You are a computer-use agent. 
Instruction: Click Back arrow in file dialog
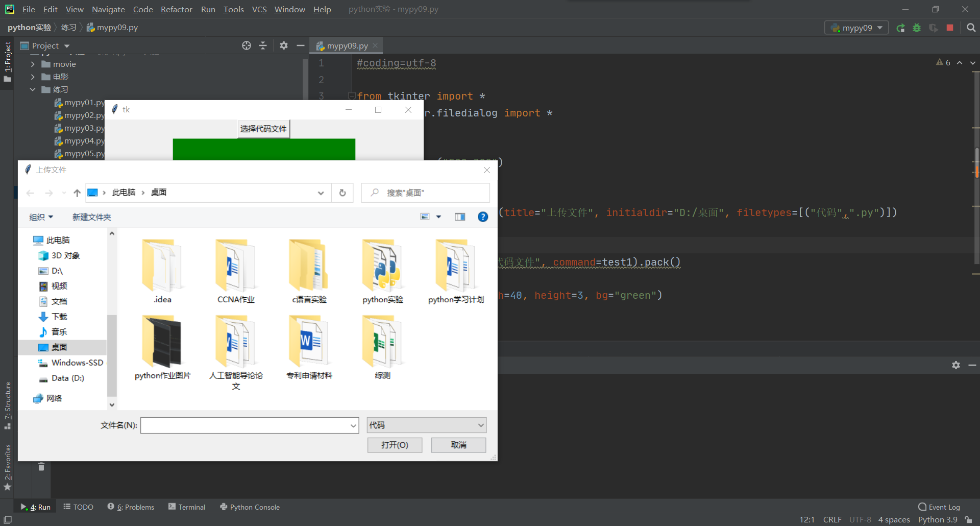pos(30,193)
